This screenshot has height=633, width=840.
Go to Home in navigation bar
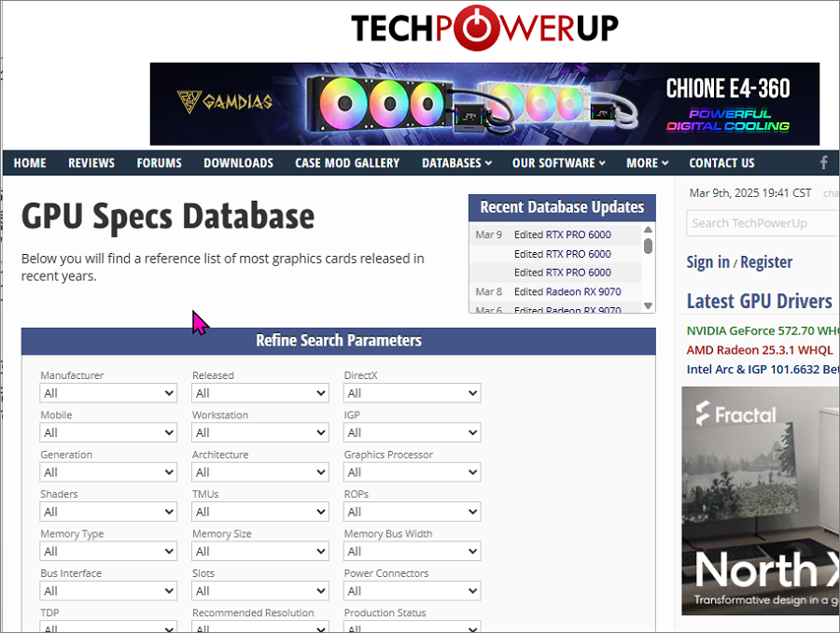[30, 163]
